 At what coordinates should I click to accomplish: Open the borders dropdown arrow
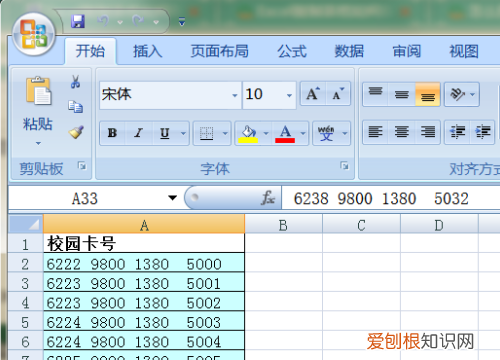coord(225,133)
